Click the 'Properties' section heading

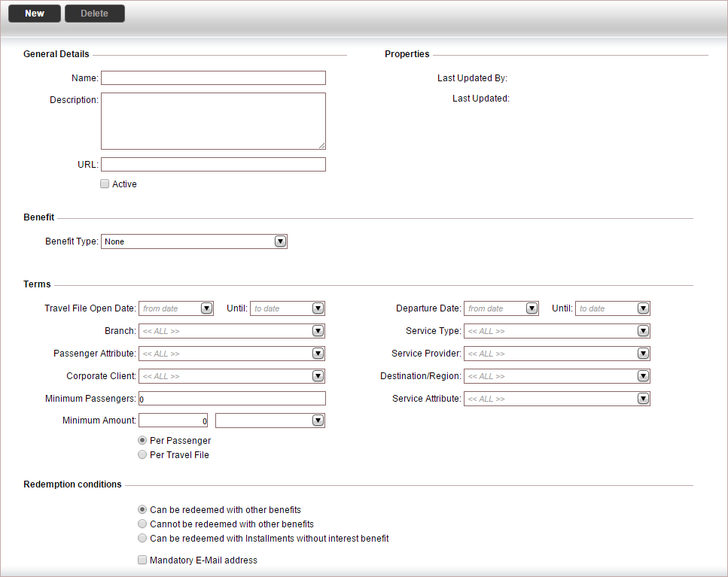click(407, 54)
